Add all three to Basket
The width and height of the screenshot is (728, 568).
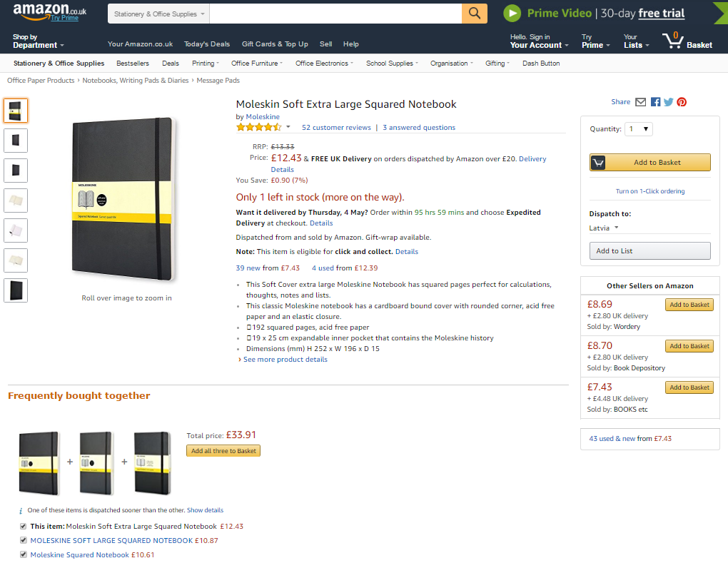(223, 450)
